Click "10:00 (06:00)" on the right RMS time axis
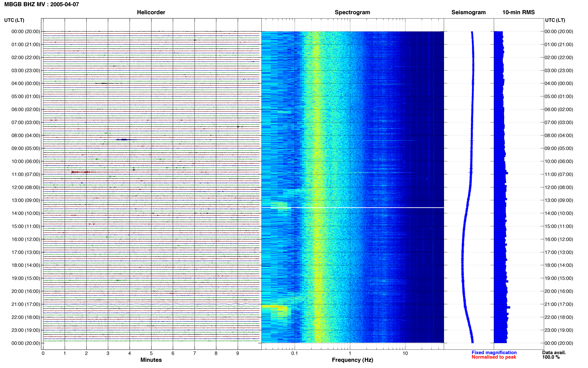 [x=559, y=161]
